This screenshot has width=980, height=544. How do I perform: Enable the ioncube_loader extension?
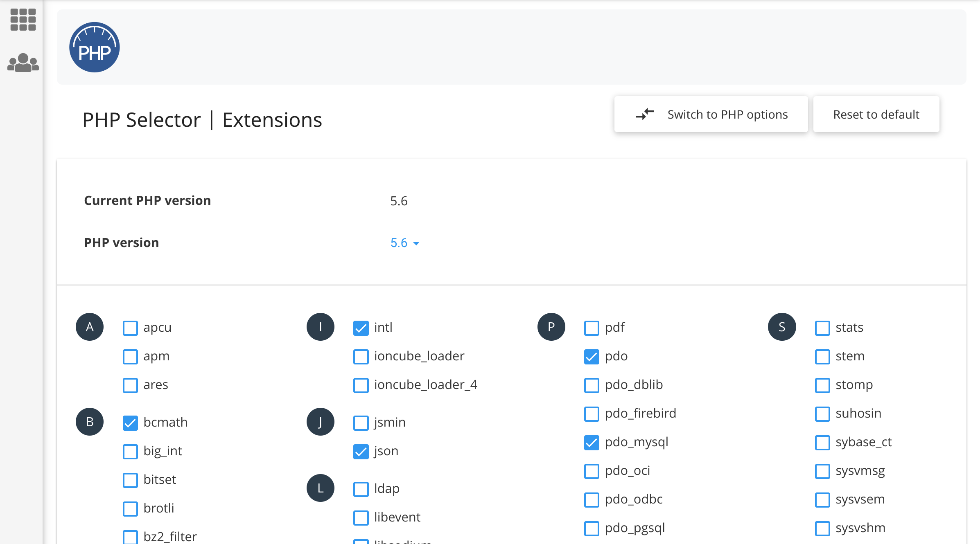(x=361, y=356)
